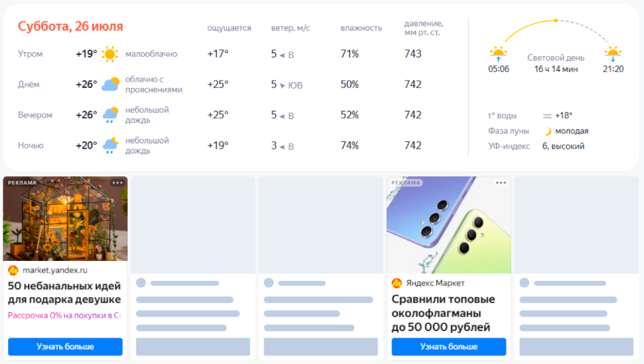Click Узнать больше under the gift ideas ad
The height and width of the screenshot is (364, 644).
(65, 346)
